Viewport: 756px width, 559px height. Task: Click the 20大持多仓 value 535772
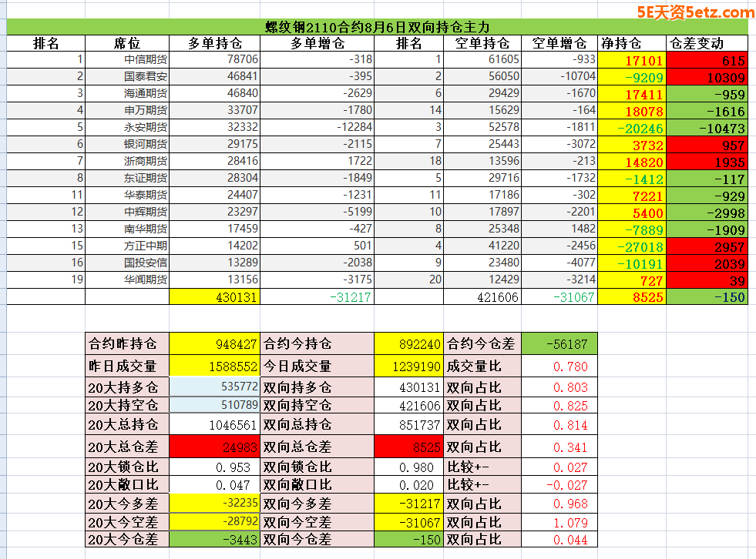(x=214, y=387)
